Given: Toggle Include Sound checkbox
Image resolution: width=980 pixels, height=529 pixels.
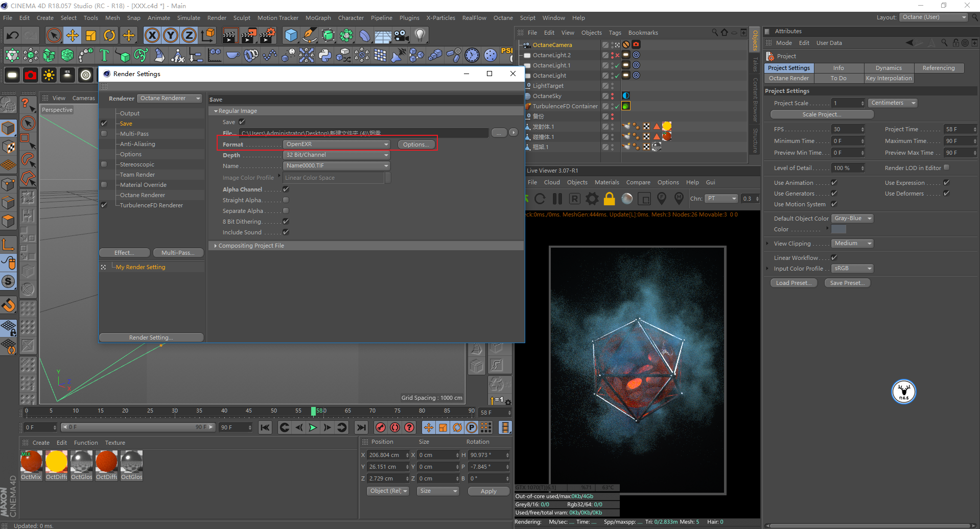Looking at the screenshot, I should coord(286,232).
